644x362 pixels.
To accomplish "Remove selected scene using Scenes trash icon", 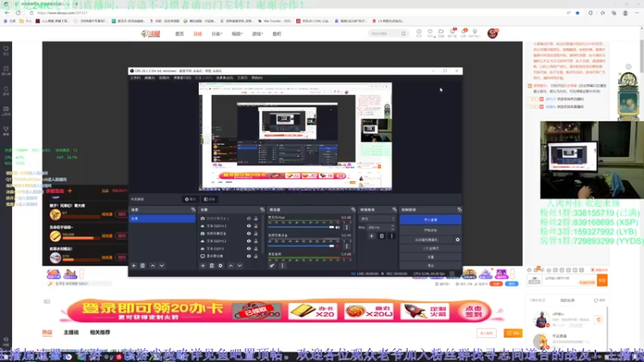I will pos(142,265).
